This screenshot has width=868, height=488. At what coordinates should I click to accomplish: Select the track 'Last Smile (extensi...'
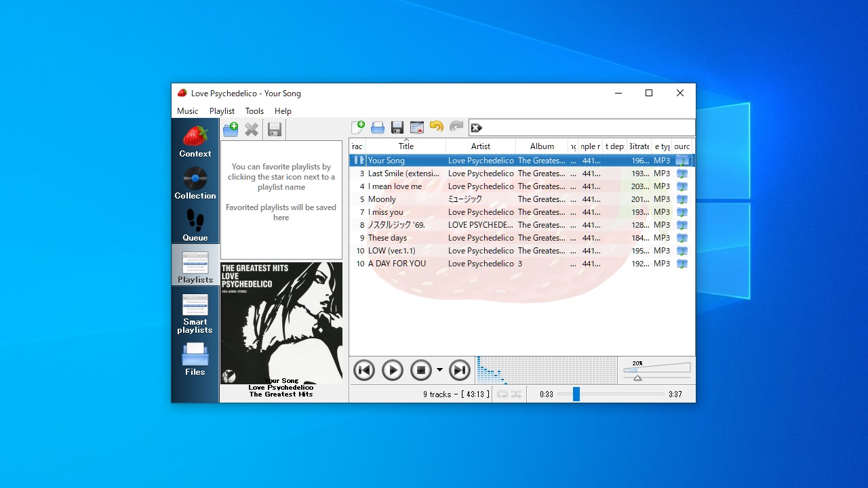tap(405, 174)
